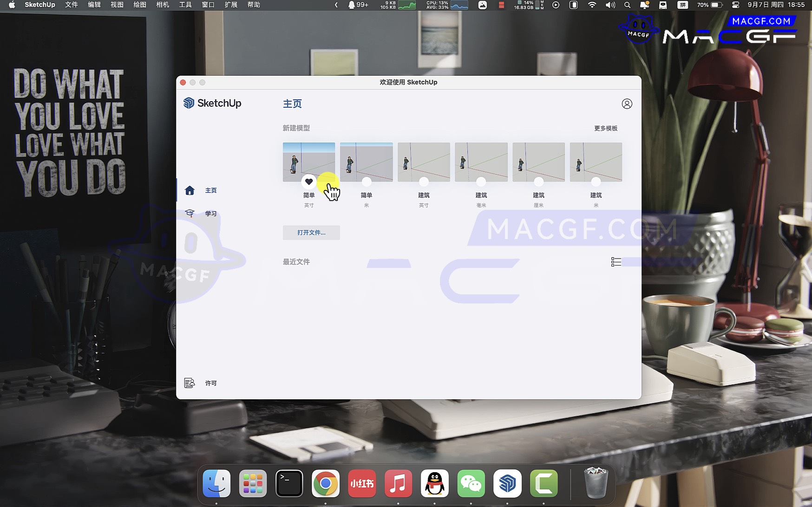Set Simple meters template as default
This screenshot has width=812, height=507.
pyautogui.click(x=367, y=182)
